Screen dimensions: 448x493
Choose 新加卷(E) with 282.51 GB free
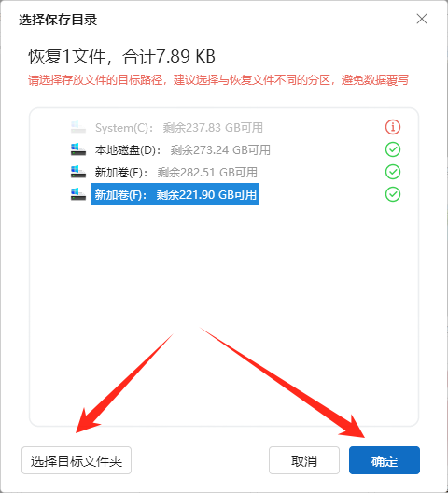tap(176, 173)
